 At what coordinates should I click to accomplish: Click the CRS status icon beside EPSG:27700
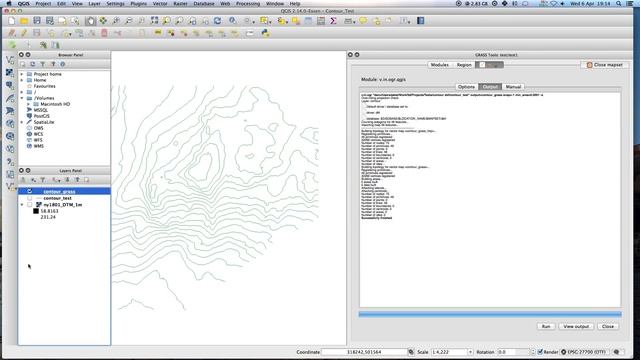tap(564, 352)
